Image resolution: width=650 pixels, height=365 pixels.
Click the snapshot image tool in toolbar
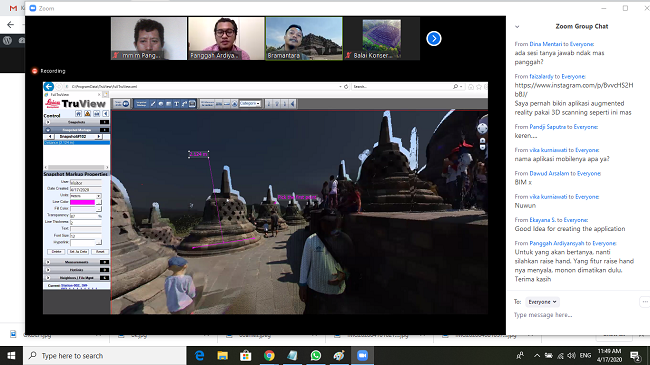point(192,104)
